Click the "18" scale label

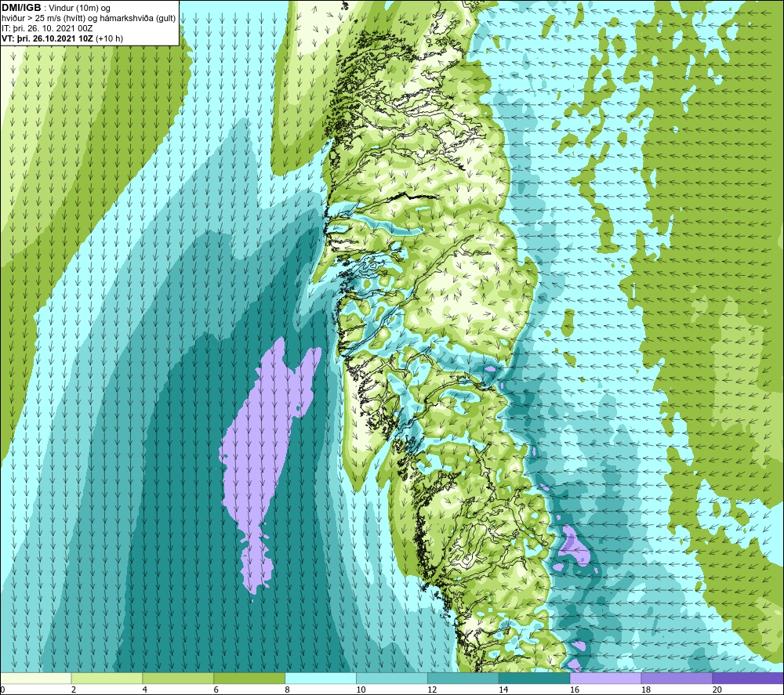coord(646,690)
